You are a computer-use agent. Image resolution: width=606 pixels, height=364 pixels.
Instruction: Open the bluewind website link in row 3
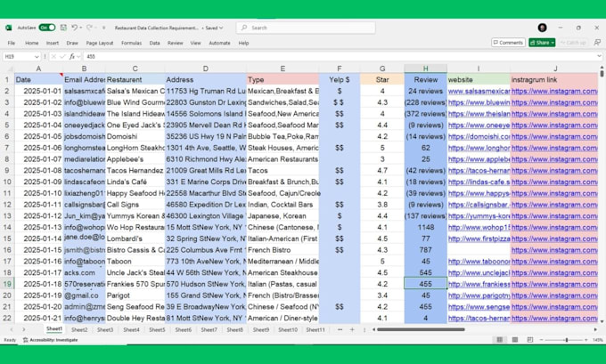click(479, 102)
